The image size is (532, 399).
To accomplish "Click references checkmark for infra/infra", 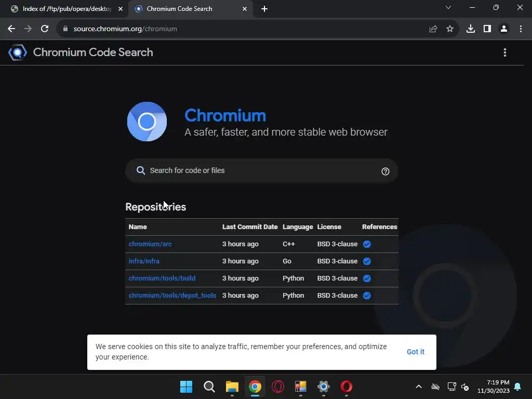I will coord(367,261).
